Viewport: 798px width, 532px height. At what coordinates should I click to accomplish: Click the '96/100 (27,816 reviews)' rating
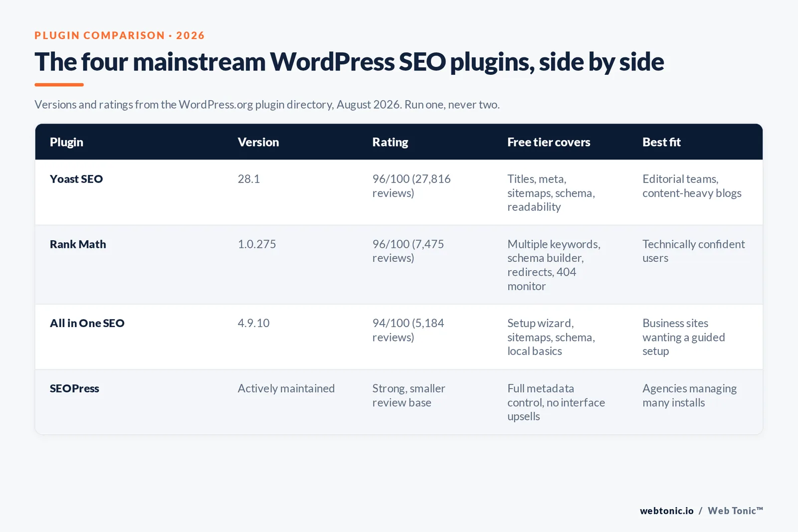click(411, 186)
